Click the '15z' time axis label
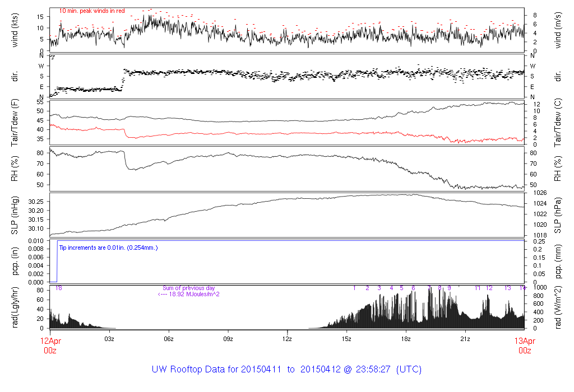Image resolution: width=574 pixels, height=392 pixels. pos(346,339)
